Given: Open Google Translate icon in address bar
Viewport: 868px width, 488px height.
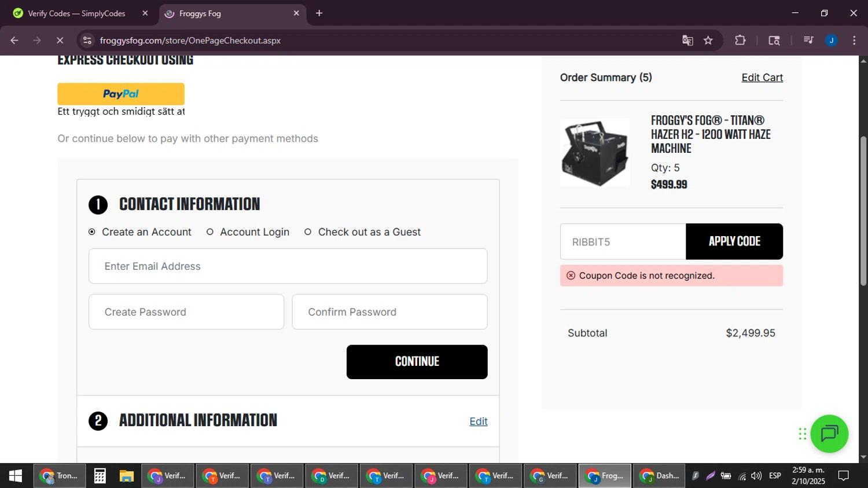Looking at the screenshot, I should pyautogui.click(x=687, y=41).
